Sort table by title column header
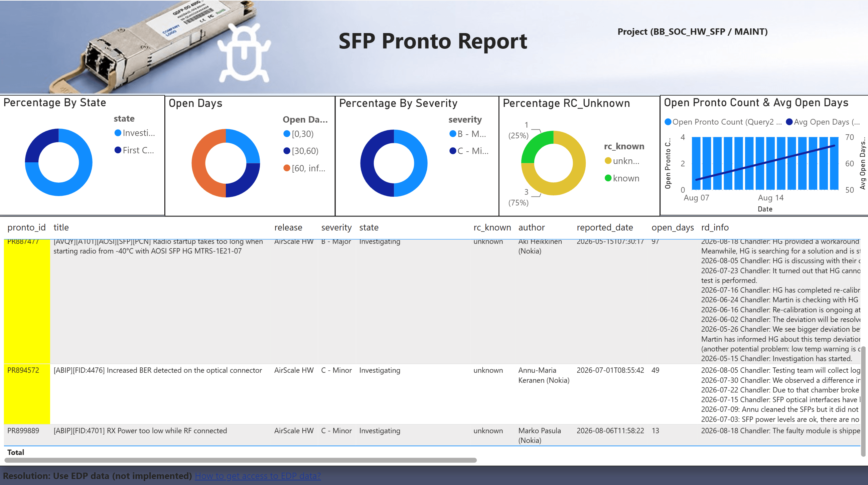Image resolution: width=868 pixels, height=485 pixels. pos(61,227)
